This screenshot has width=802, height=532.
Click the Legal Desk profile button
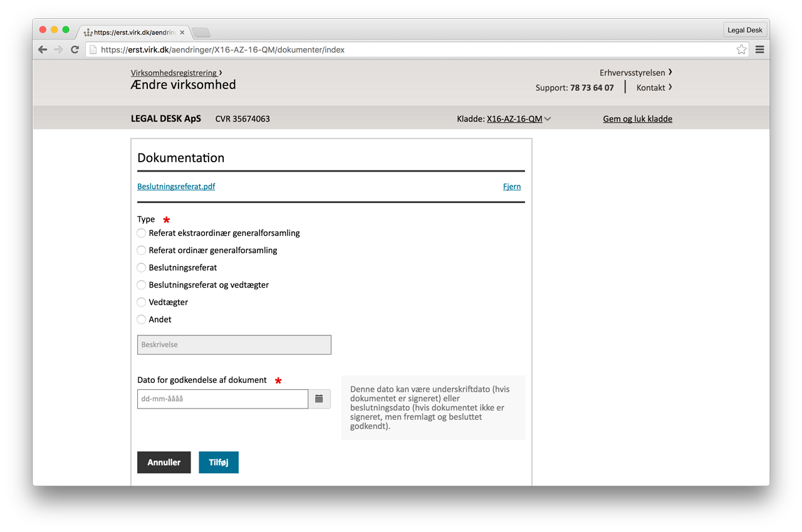click(x=745, y=29)
